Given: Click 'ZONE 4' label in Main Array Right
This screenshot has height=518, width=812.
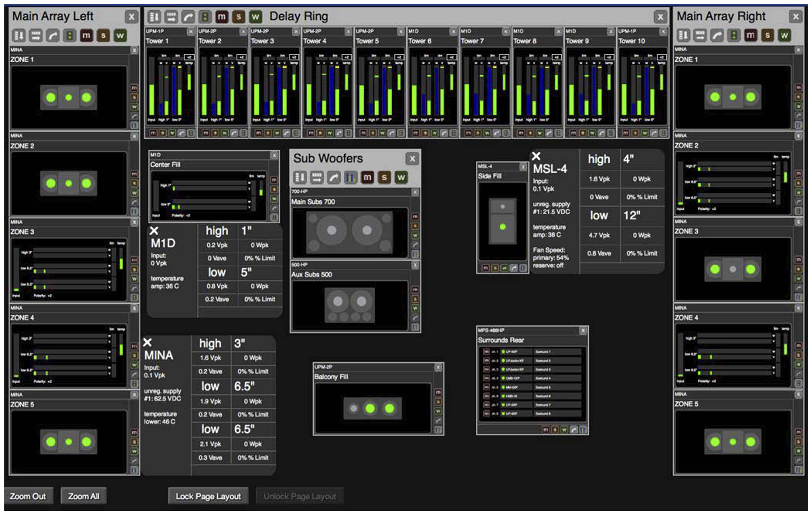Looking at the screenshot, I should 686,317.
